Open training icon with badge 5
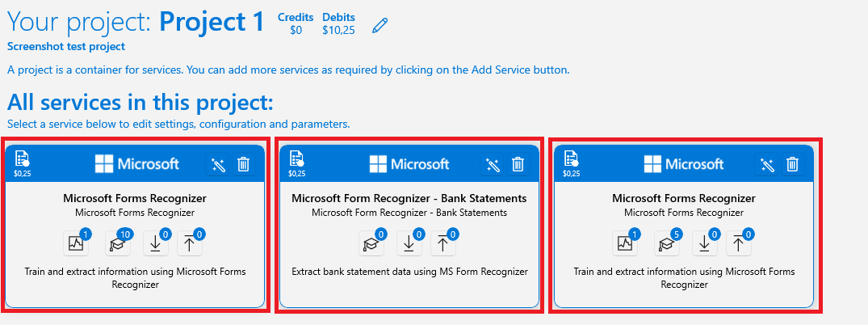This screenshot has height=325, width=868. click(667, 243)
